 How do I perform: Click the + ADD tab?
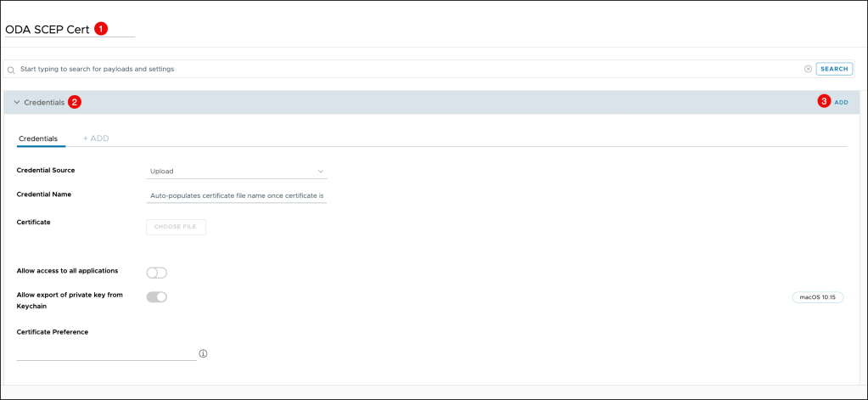96,138
